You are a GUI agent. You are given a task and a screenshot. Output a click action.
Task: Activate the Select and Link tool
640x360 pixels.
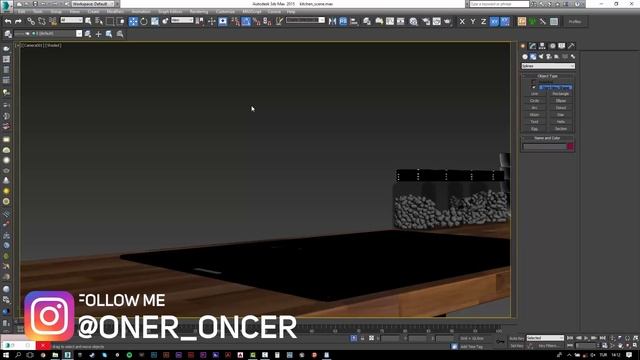pos(31,21)
